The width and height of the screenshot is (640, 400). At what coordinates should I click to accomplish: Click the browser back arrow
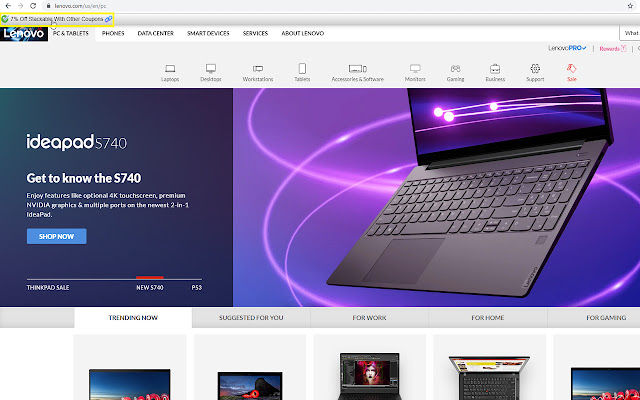click(x=8, y=6)
